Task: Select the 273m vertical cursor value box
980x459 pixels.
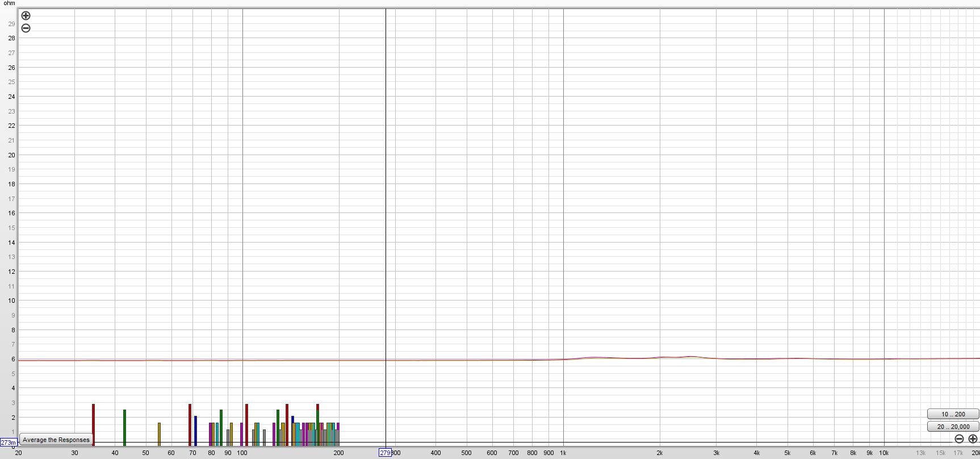Action: click(x=9, y=443)
